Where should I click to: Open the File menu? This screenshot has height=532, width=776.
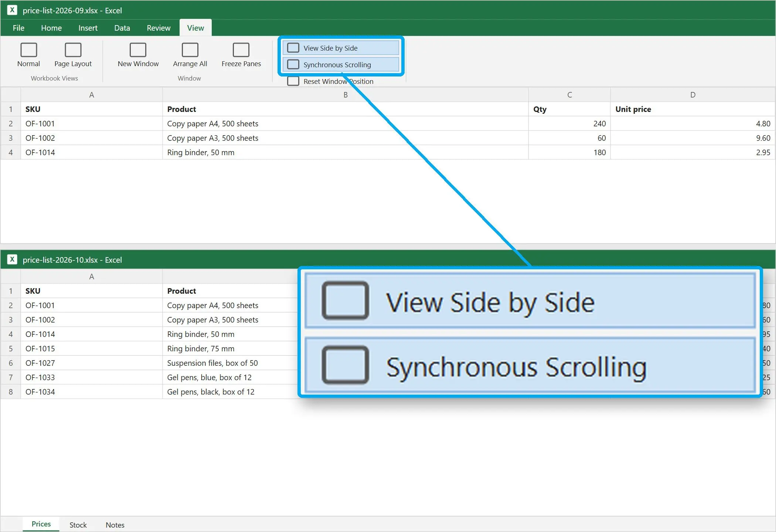pyautogui.click(x=18, y=28)
